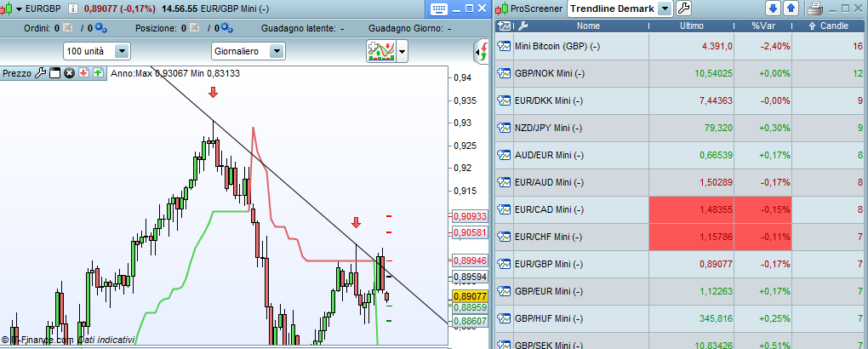Open chart icon for EUR/DKK Mini row

505,100
